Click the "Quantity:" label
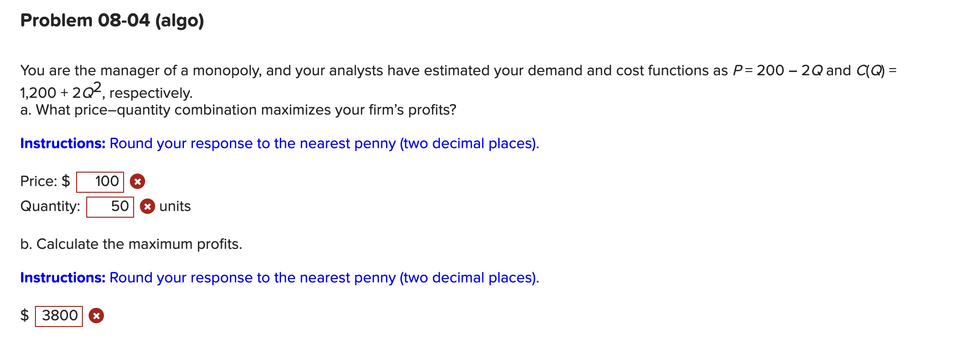 pos(50,206)
